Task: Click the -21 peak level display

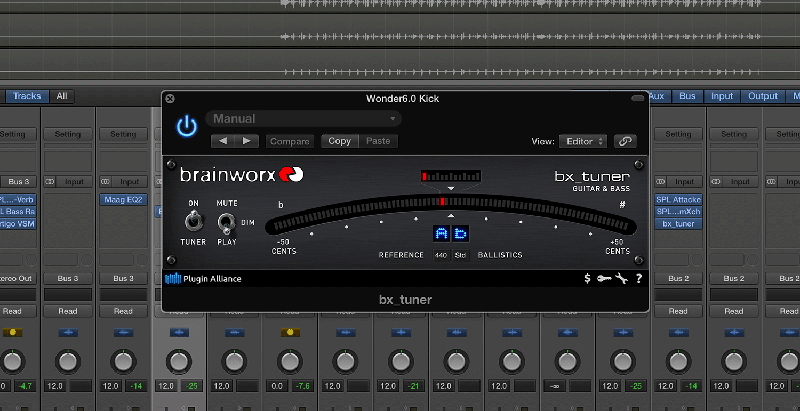Action: pyautogui.click(x=414, y=386)
